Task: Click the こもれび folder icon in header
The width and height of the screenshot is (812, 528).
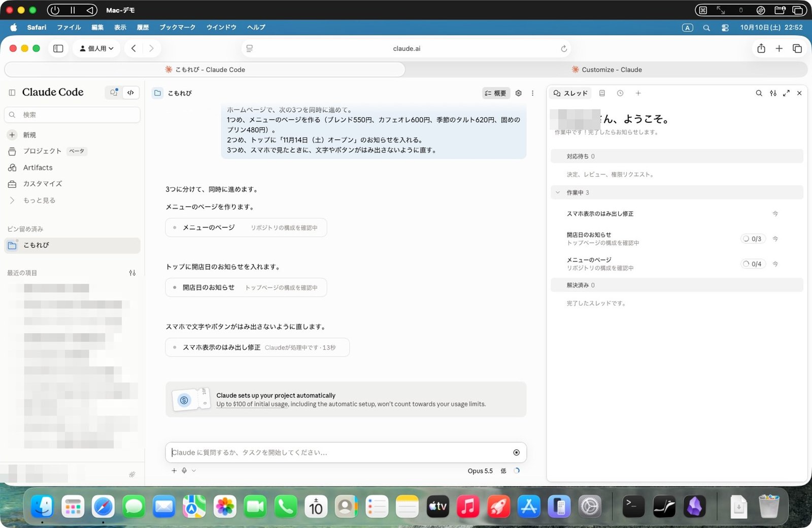Action: [x=158, y=93]
